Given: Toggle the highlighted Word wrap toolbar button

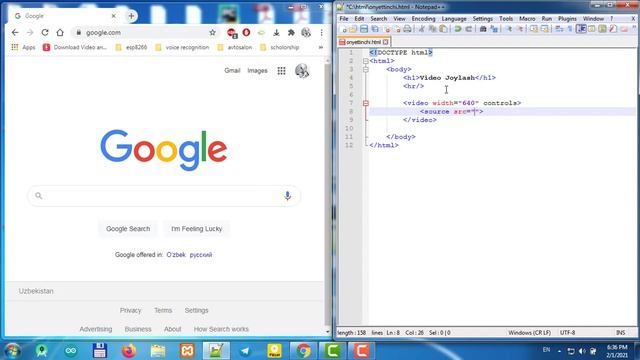Looking at the screenshot, I should click(581, 29).
